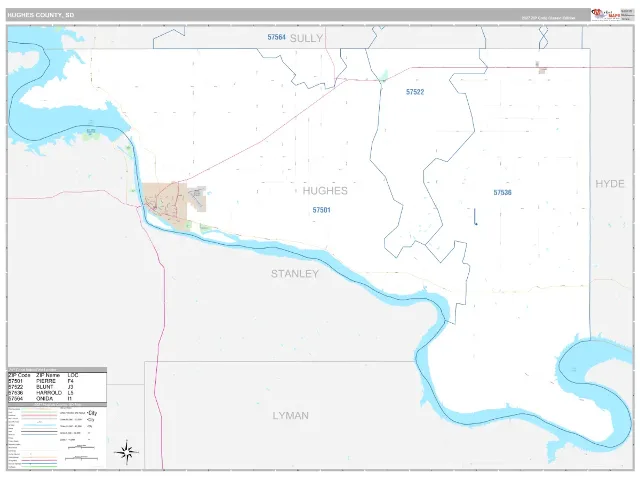Click the compass rose icon
The height and width of the screenshot is (480, 640).
click(x=127, y=452)
